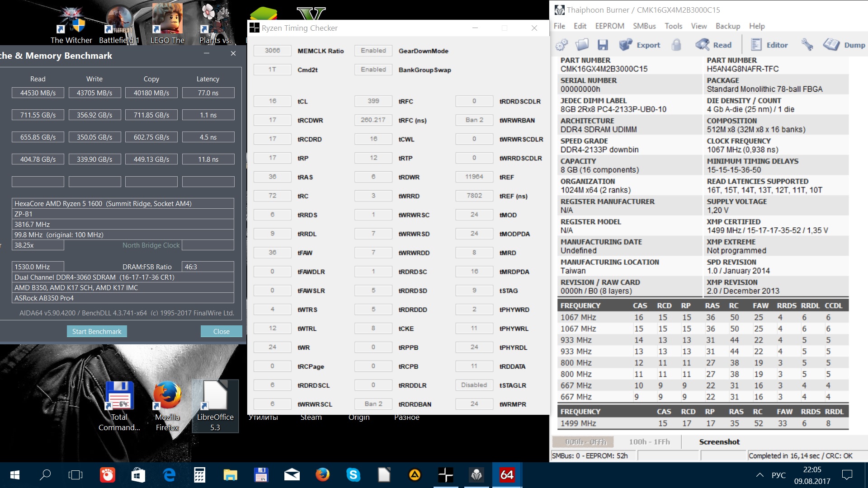Click the Close button in AIDA64 benchmark

point(221,331)
